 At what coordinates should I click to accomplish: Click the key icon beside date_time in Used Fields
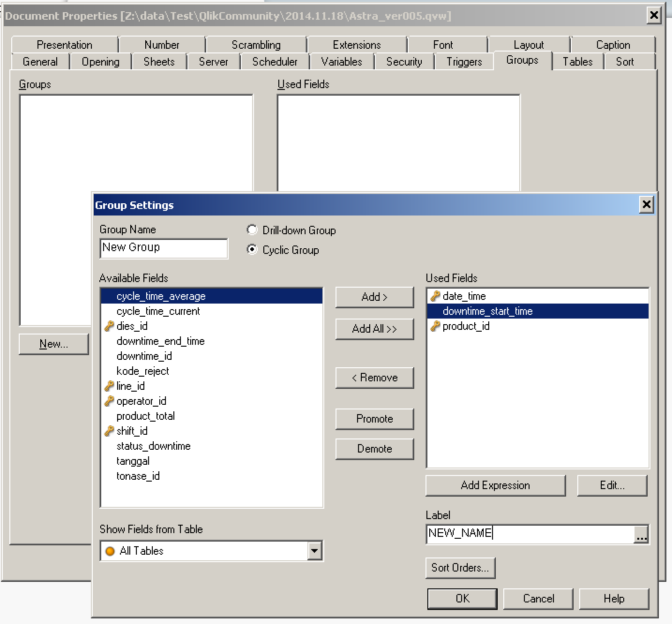(x=435, y=296)
